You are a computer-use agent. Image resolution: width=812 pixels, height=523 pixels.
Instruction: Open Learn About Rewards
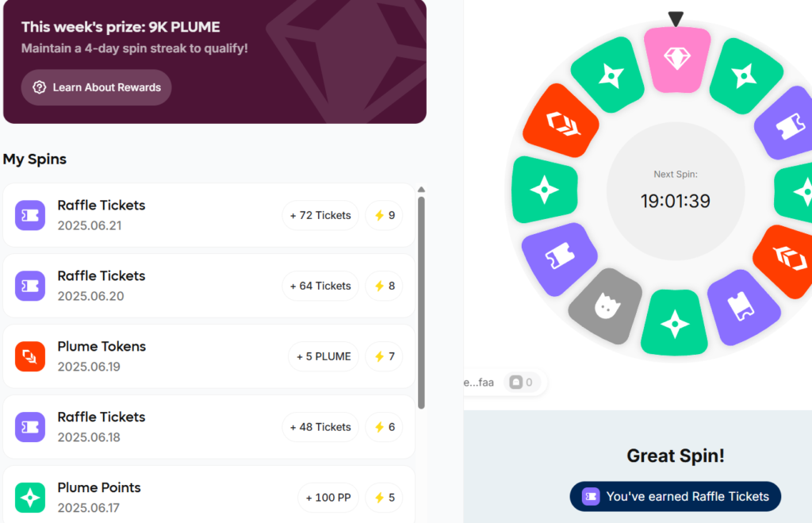point(96,87)
